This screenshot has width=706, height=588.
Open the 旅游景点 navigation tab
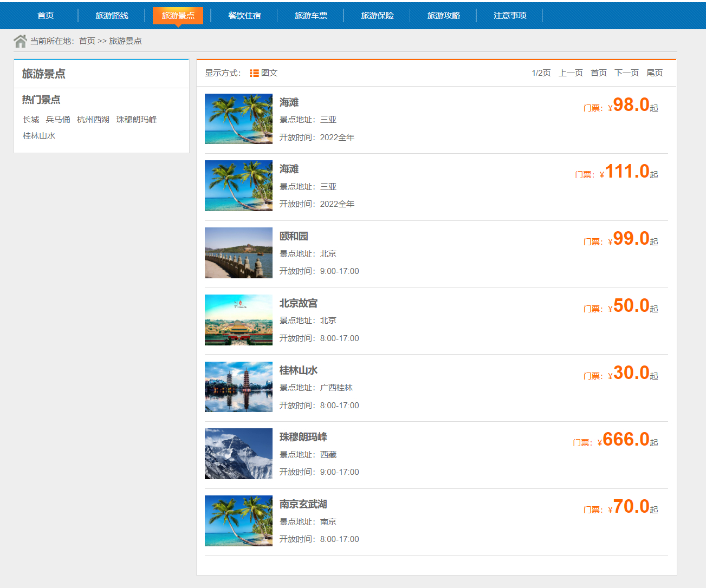pos(178,16)
